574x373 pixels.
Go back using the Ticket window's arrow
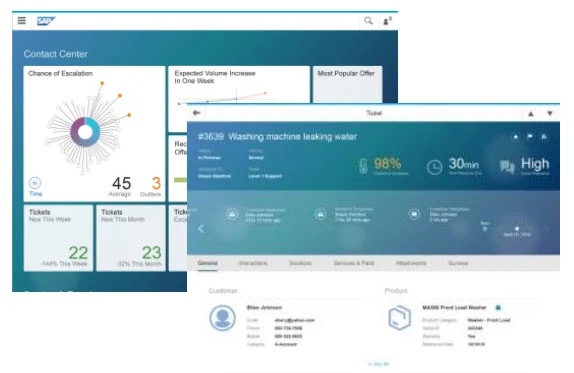tap(197, 113)
